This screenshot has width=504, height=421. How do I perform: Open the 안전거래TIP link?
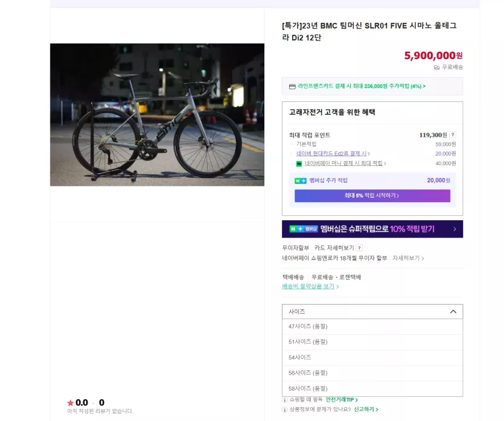[x=342, y=400]
